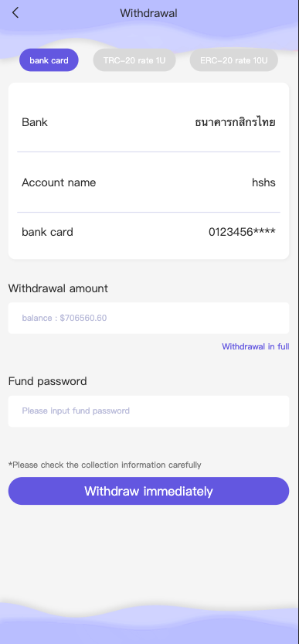Click the Withdraw immediately button
The height and width of the screenshot is (644, 299).
pyautogui.click(x=148, y=491)
